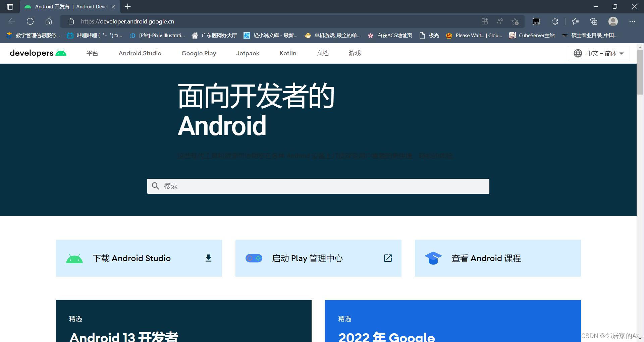
Task: Click the external link icon on Play card
Action: pos(388,258)
